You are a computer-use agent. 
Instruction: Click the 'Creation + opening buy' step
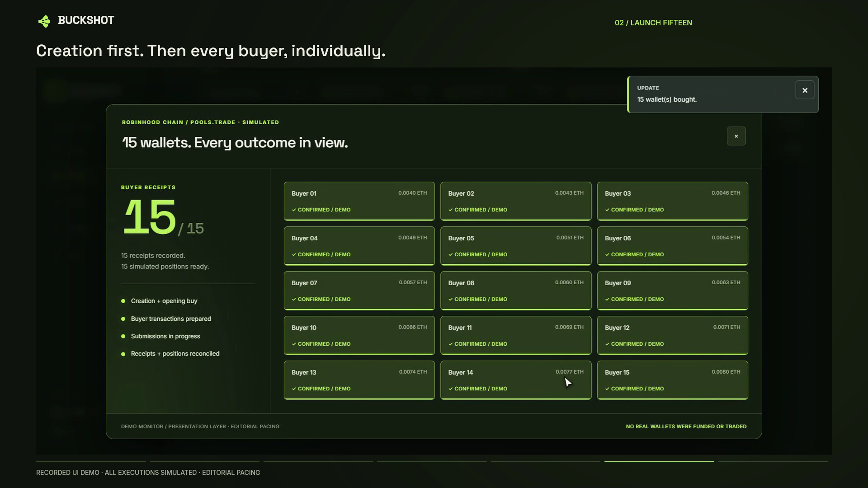point(164,301)
